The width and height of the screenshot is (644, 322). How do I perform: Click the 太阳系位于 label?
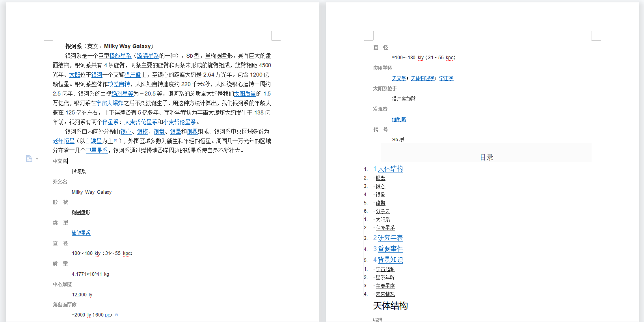[385, 88]
